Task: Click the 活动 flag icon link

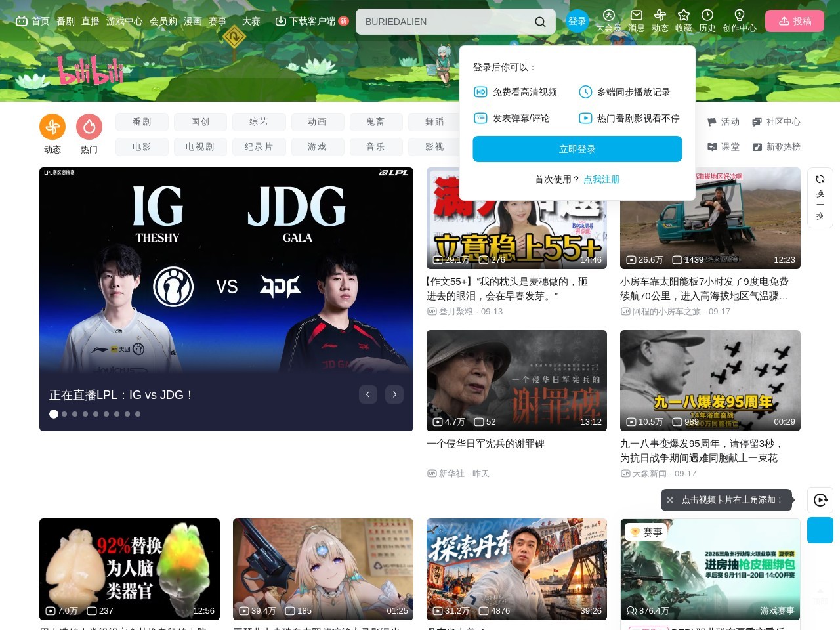Action: click(723, 122)
